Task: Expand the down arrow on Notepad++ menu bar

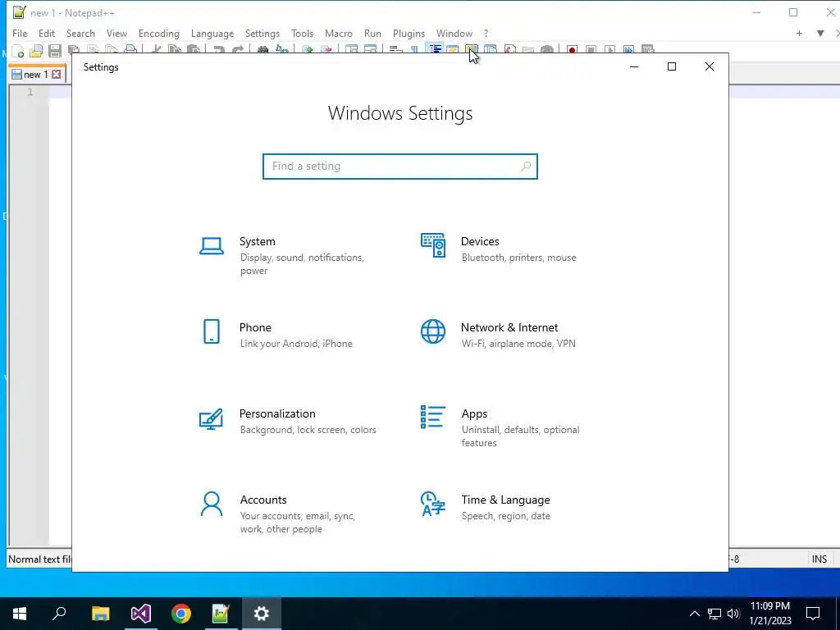Action: [x=820, y=33]
